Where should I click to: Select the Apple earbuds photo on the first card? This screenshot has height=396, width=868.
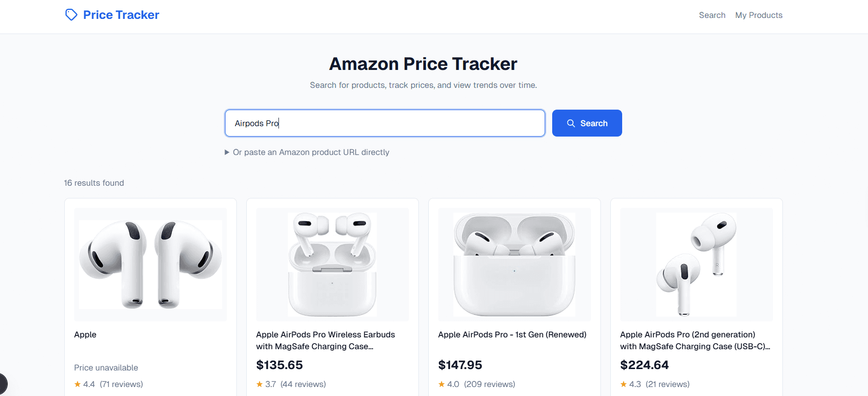(x=150, y=265)
